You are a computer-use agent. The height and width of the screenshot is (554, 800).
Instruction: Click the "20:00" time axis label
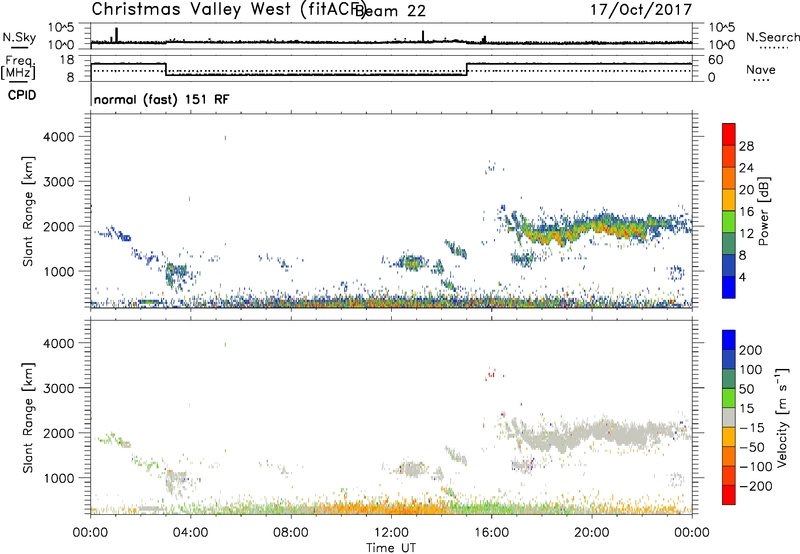(x=592, y=533)
